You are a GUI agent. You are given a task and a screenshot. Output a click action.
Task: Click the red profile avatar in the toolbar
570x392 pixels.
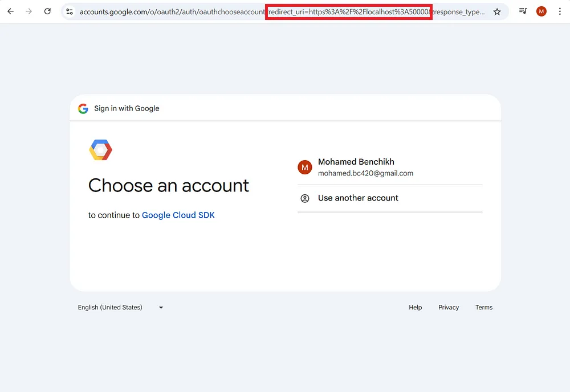[541, 11]
